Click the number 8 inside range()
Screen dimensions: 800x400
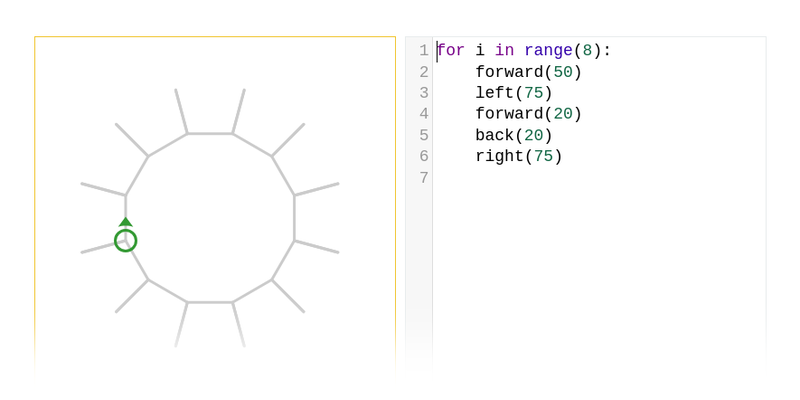587,51
